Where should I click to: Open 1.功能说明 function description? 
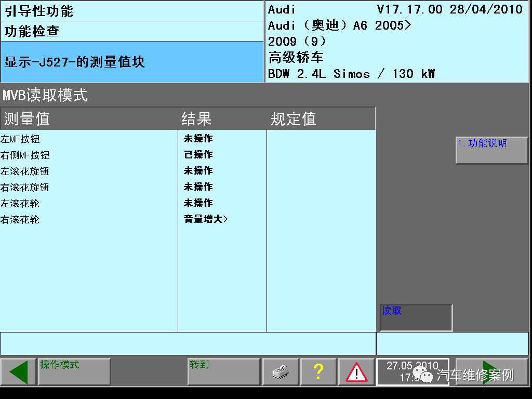491,150
